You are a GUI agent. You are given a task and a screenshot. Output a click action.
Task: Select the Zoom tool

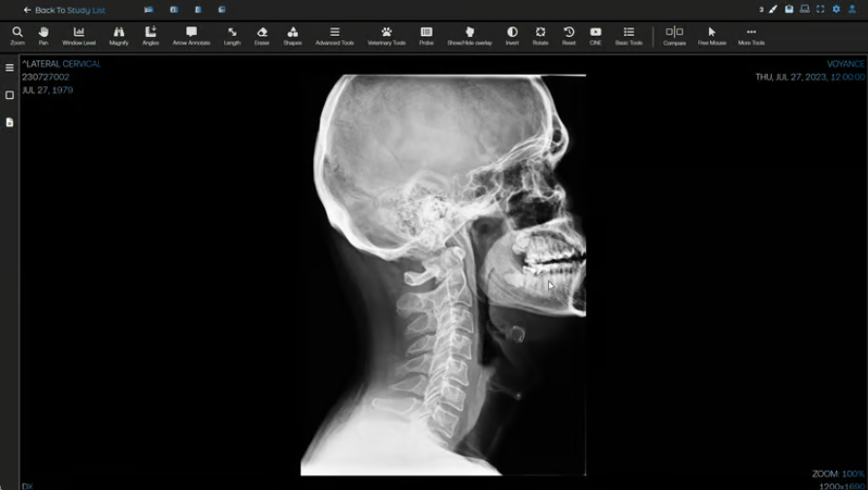17,36
